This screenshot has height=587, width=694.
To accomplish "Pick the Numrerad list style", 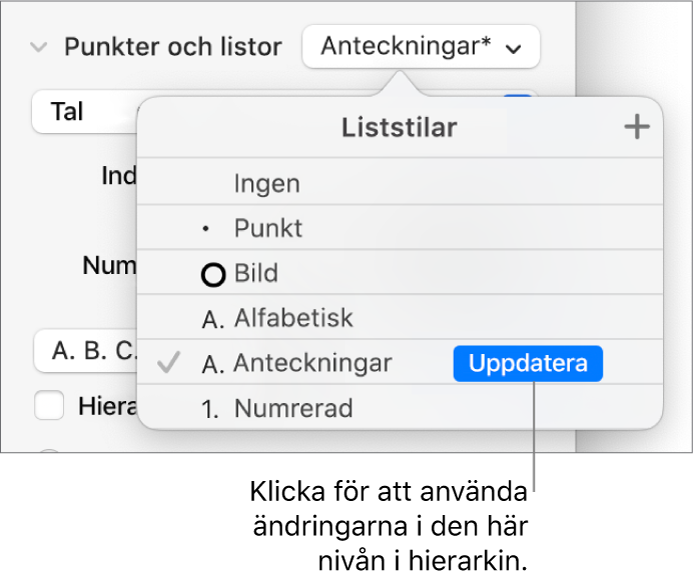I will click(x=400, y=408).
